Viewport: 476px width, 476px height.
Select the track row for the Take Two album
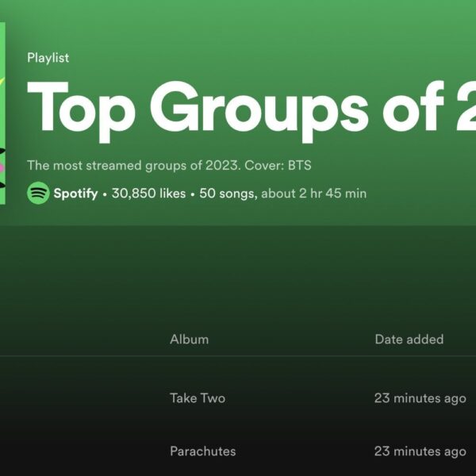point(79,398)
